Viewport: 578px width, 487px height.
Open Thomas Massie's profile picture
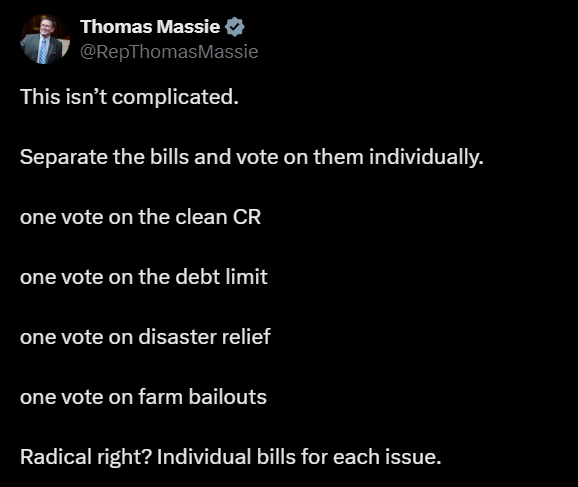(45, 39)
